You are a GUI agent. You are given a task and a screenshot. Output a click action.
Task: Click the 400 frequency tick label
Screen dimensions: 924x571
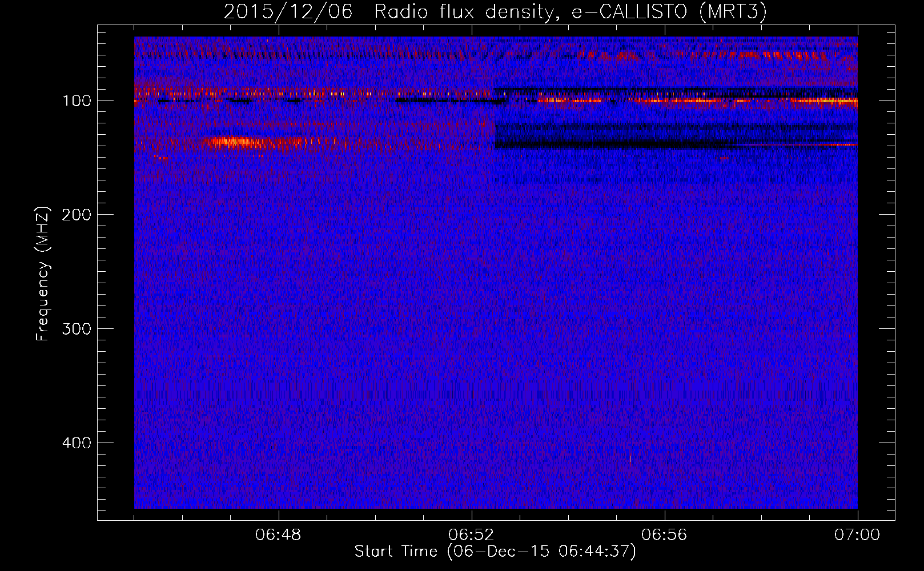point(77,443)
